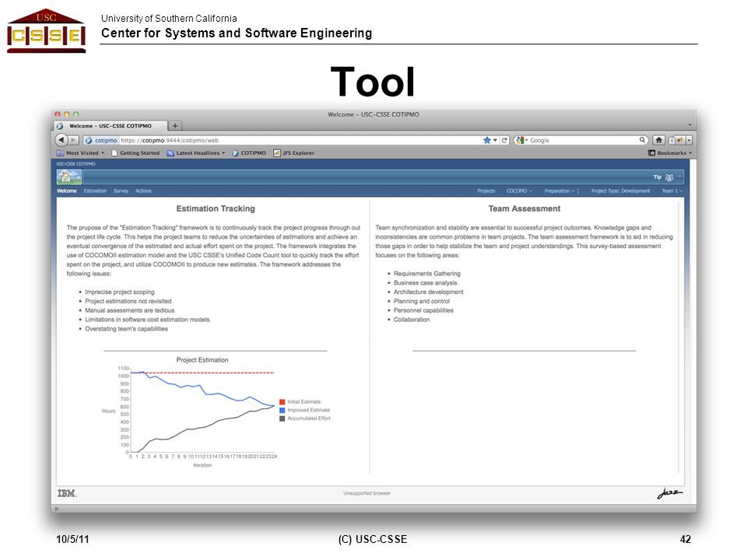Click the cotipmo site identity badge
This screenshot has height=560, width=747.
tap(100, 141)
